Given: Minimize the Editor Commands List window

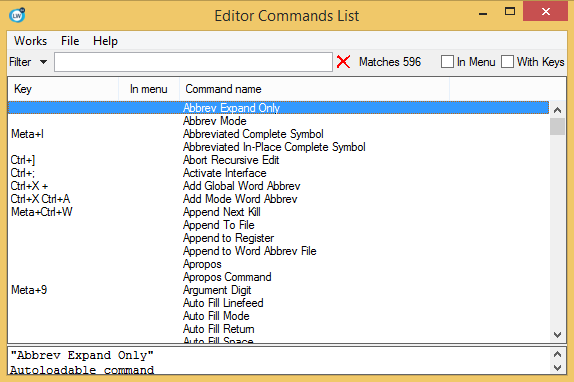Looking at the screenshot, I should pyautogui.click(x=483, y=13).
